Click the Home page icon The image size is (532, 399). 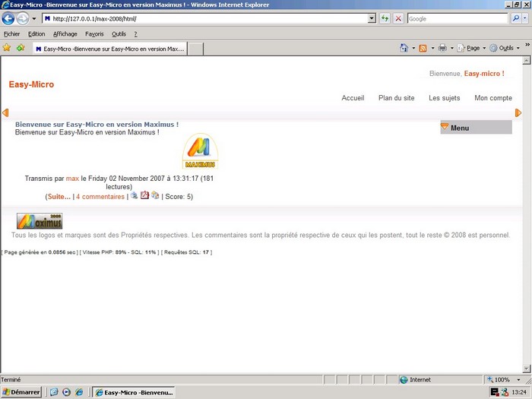pos(404,48)
